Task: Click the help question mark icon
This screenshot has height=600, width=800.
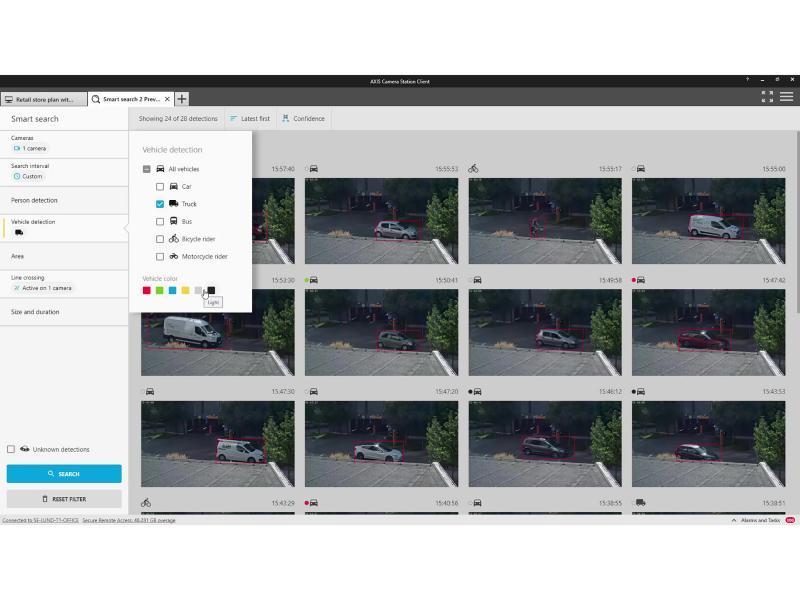Action: 746,80
